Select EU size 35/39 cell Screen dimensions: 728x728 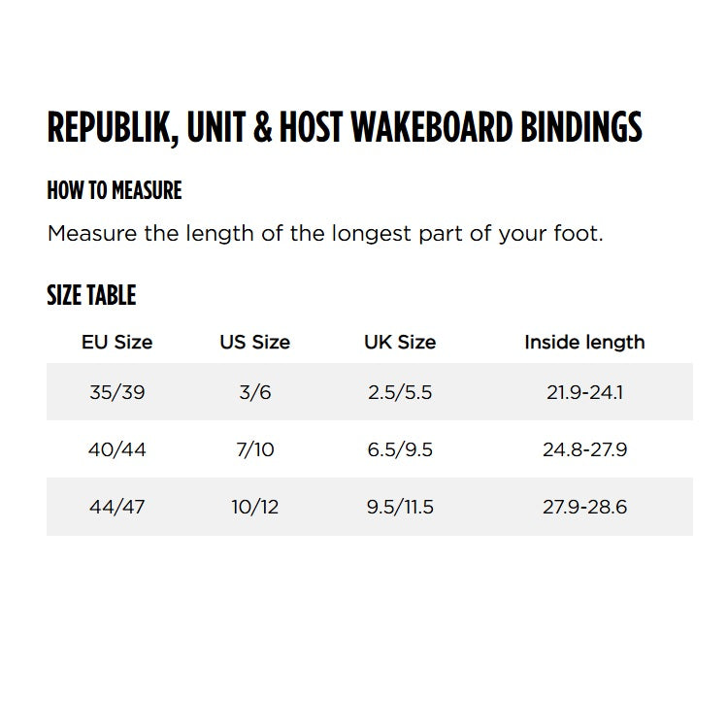point(117,392)
